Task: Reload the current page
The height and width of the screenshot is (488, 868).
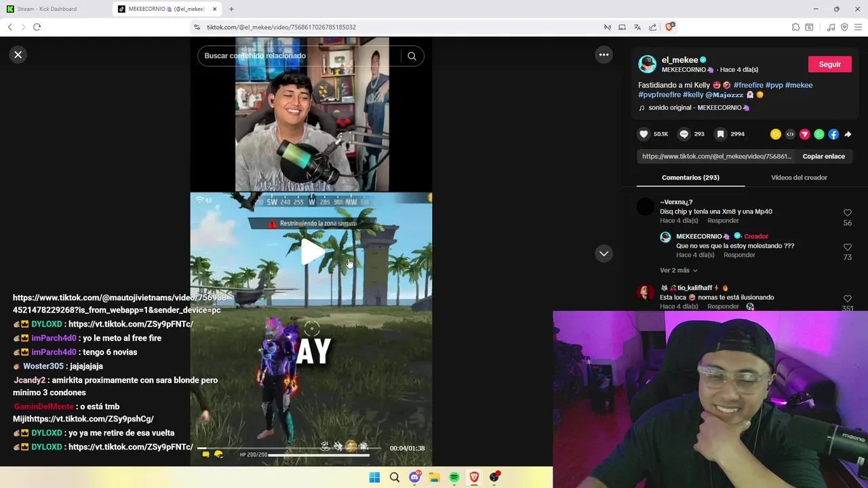Action: (x=37, y=27)
